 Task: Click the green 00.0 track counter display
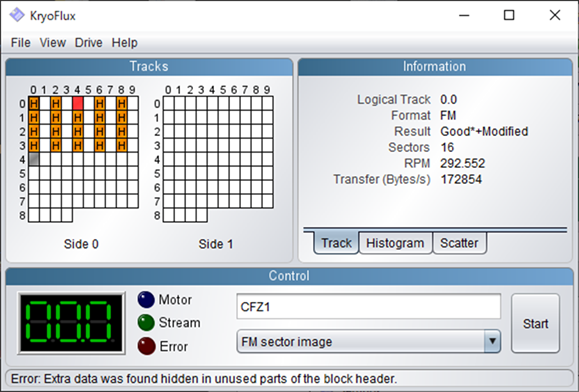72,323
